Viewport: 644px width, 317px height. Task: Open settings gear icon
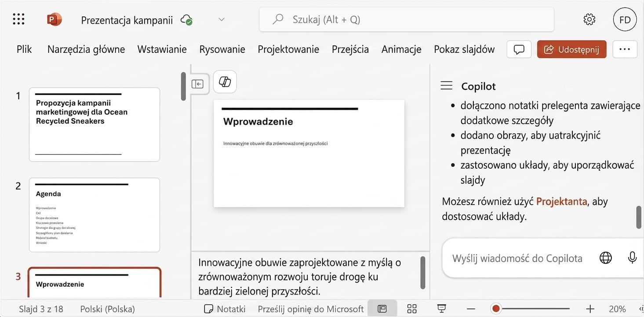pyautogui.click(x=589, y=19)
